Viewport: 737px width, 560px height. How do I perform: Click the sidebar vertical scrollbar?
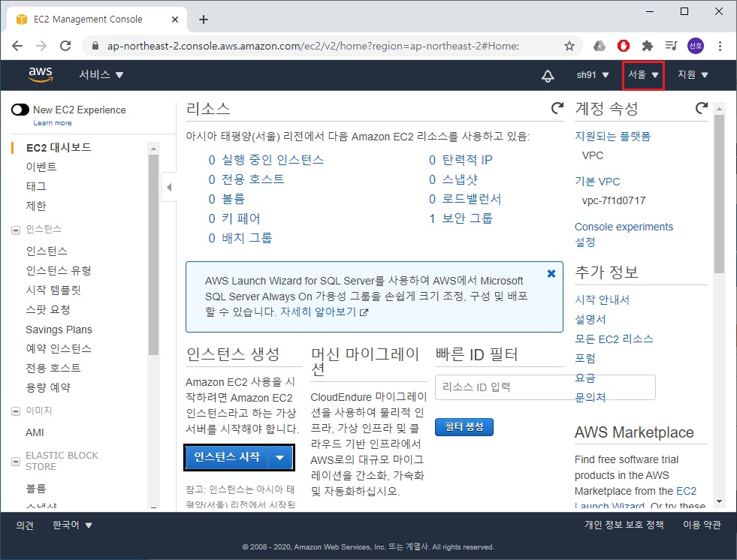pyautogui.click(x=153, y=254)
